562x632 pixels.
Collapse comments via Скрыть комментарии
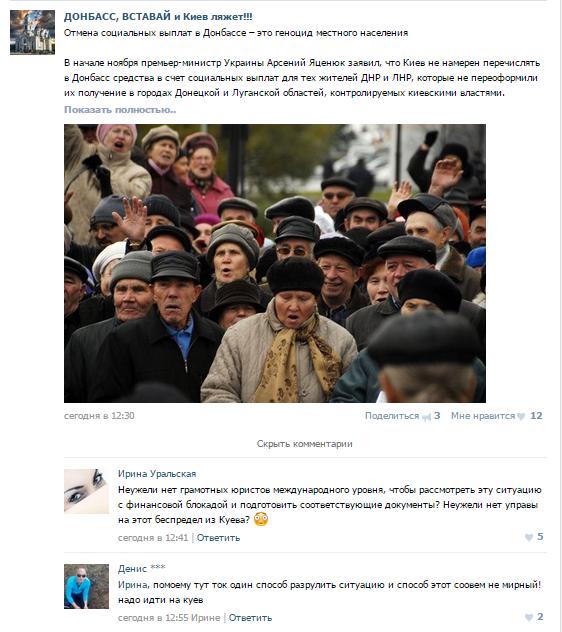click(304, 444)
